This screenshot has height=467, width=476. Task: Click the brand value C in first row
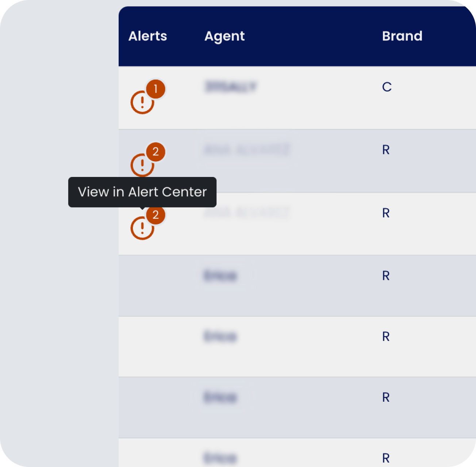[x=387, y=87]
